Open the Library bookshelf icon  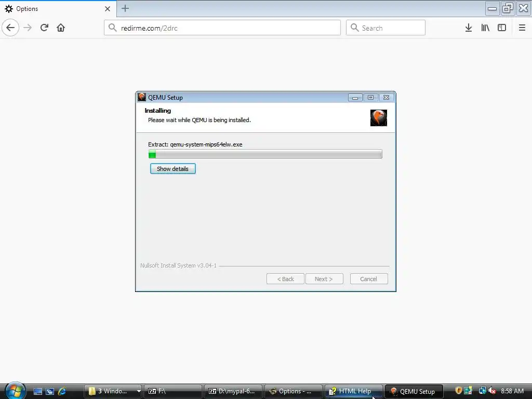pos(485,28)
